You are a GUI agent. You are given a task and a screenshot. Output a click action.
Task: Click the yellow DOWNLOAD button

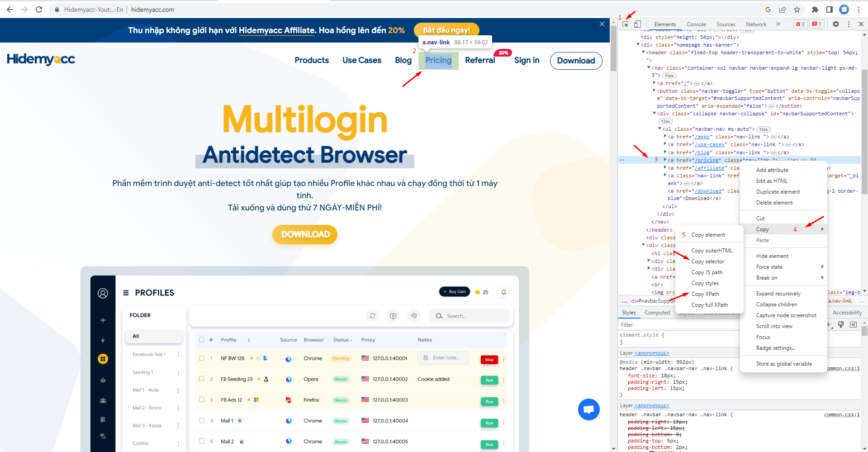[305, 234]
